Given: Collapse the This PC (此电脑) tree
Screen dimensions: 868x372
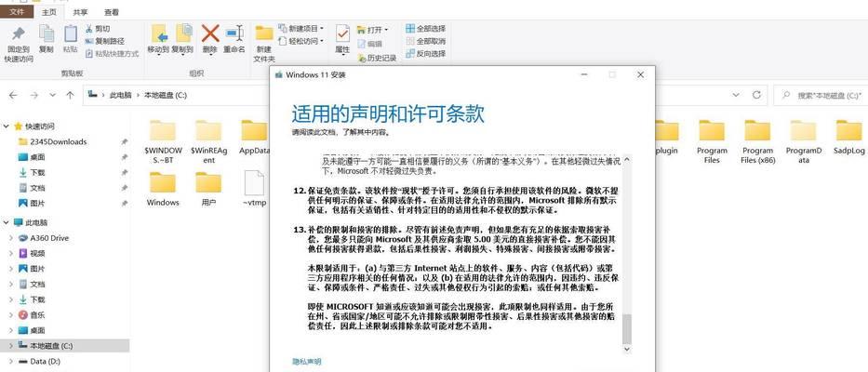Looking at the screenshot, I should tap(7, 222).
